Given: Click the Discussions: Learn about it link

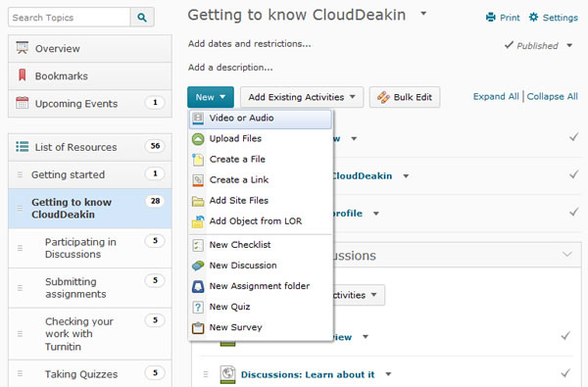Looking at the screenshot, I should [308, 374].
